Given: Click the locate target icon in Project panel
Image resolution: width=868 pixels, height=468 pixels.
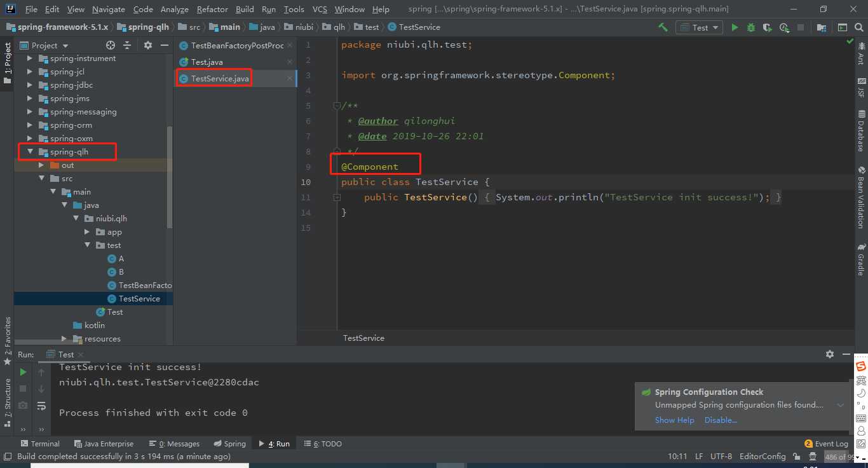Looking at the screenshot, I should point(111,45).
